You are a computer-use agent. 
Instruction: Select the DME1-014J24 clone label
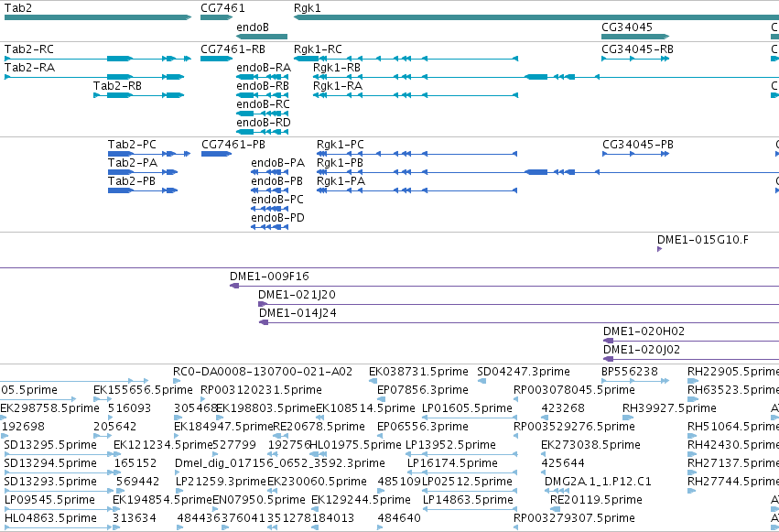coord(298,313)
